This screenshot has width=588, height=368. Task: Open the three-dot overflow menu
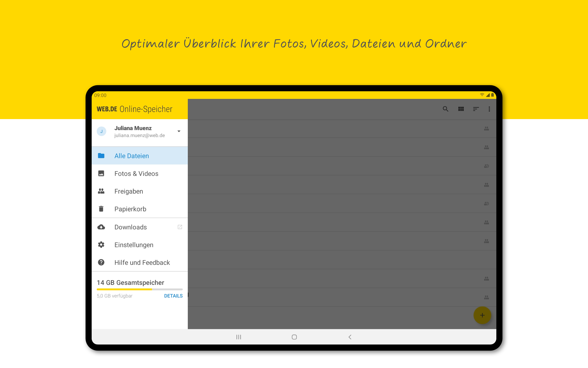pos(489,109)
